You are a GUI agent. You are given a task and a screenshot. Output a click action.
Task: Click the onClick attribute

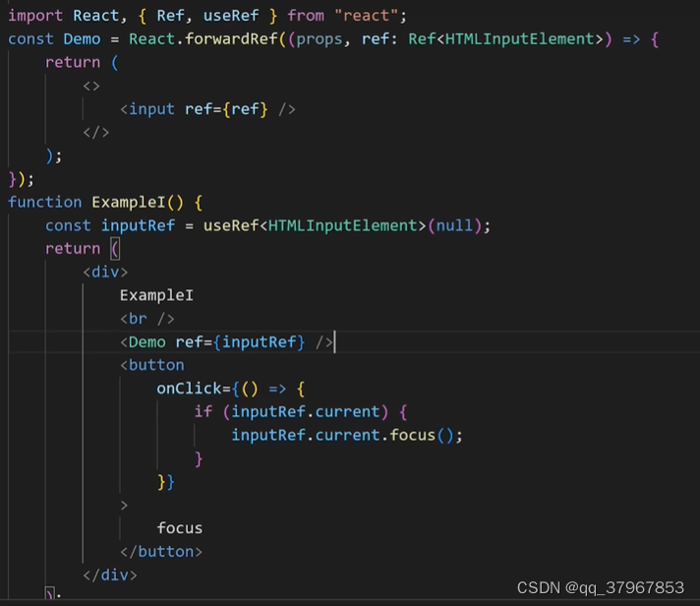[189, 389]
